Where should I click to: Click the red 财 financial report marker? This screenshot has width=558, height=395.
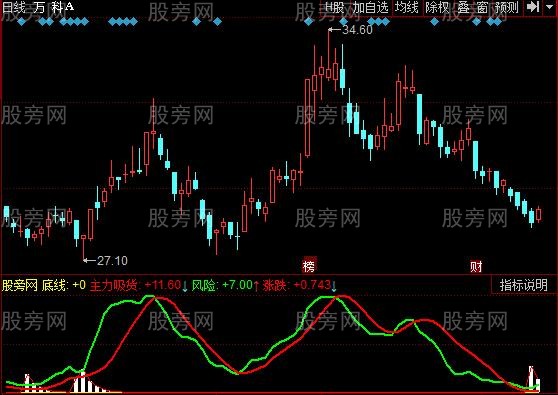[476, 266]
